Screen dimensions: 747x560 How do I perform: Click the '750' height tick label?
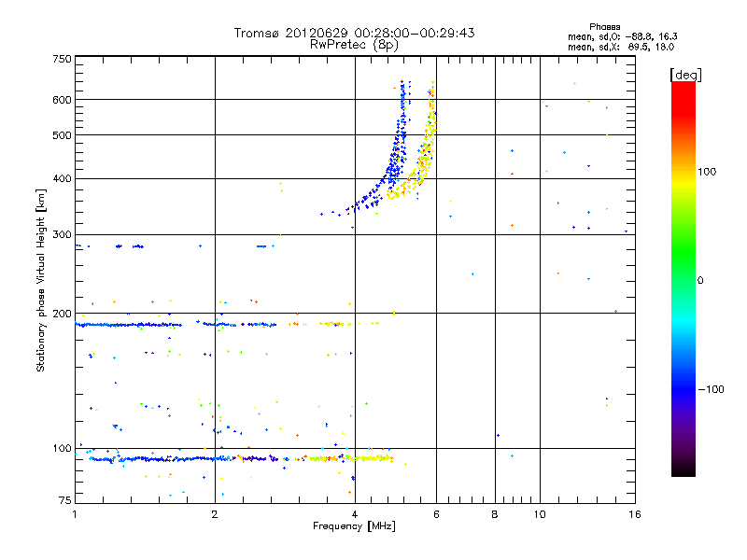[x=62, y=59]
